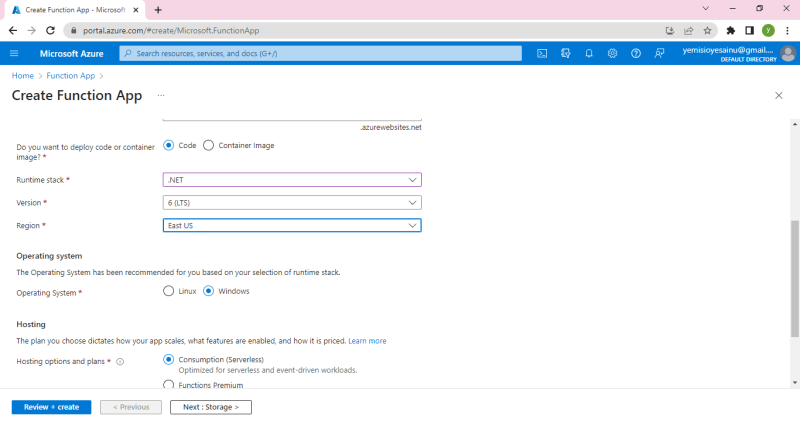Viewport: 800px width, 426px height.
Task: Click the Hosting section heading
Action: [x=31, y=324]
